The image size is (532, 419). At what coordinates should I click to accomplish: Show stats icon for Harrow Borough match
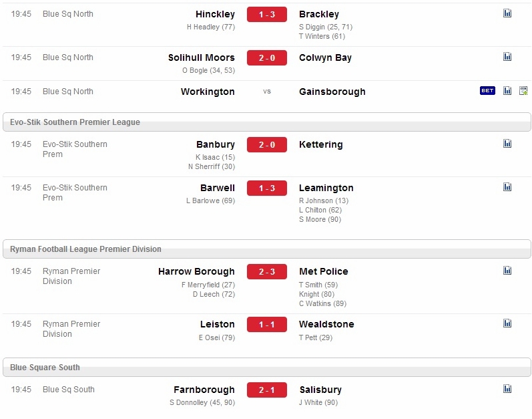pyautogui.click(x=507, y=271)
